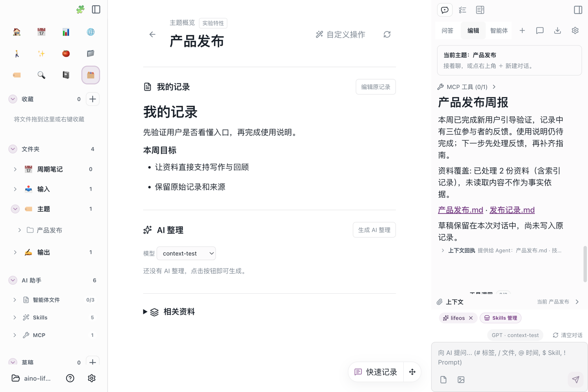This screenshot has height=392, width=588.
Task: Click the right panel vertical scrollbar
Action: 585,264
